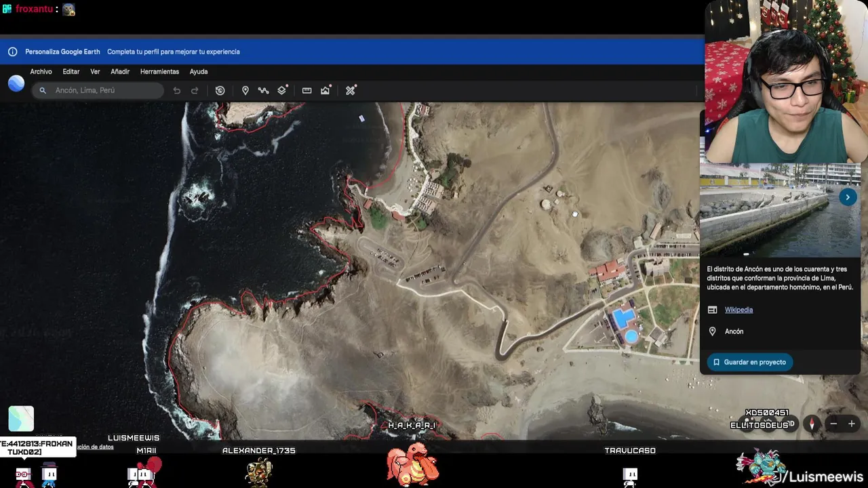Open the Wikipedia link for Ancón

pyautogui.click(x=738, y=310)
